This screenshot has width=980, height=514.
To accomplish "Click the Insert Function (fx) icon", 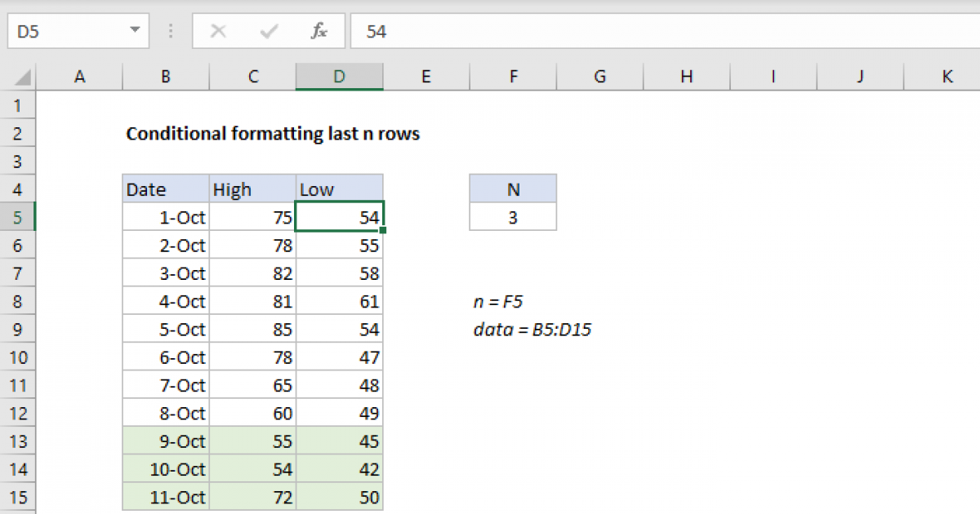I will (x=318, y=30).
